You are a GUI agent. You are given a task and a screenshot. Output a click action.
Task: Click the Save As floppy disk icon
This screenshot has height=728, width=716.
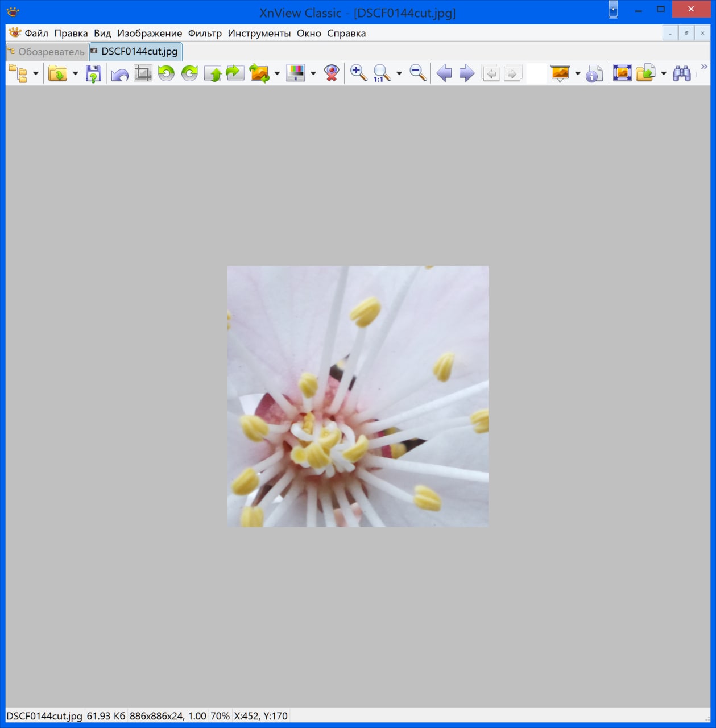(x=93, y=73)
